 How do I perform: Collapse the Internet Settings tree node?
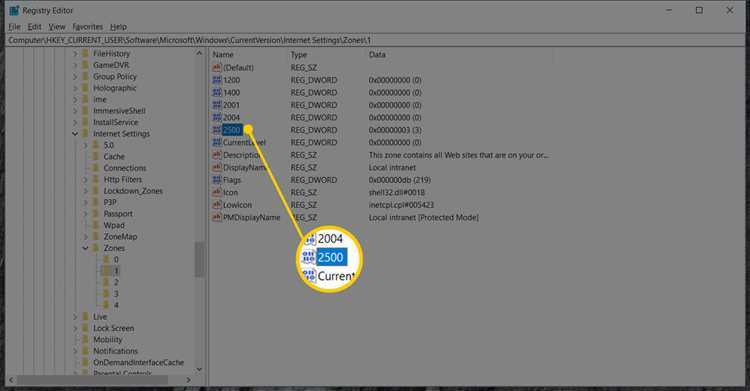click(x=75, y=134)
